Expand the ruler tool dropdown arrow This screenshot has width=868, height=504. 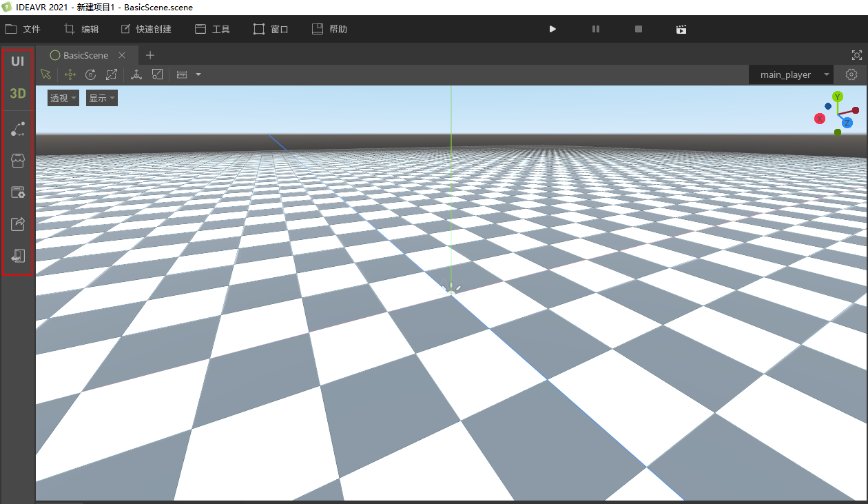[x=198, y=74]
